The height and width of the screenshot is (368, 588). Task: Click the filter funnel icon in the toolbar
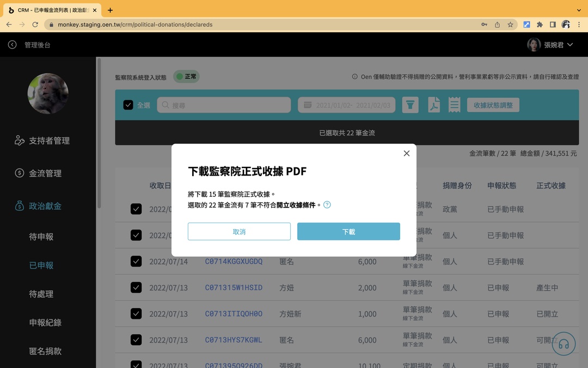[410, 105]
